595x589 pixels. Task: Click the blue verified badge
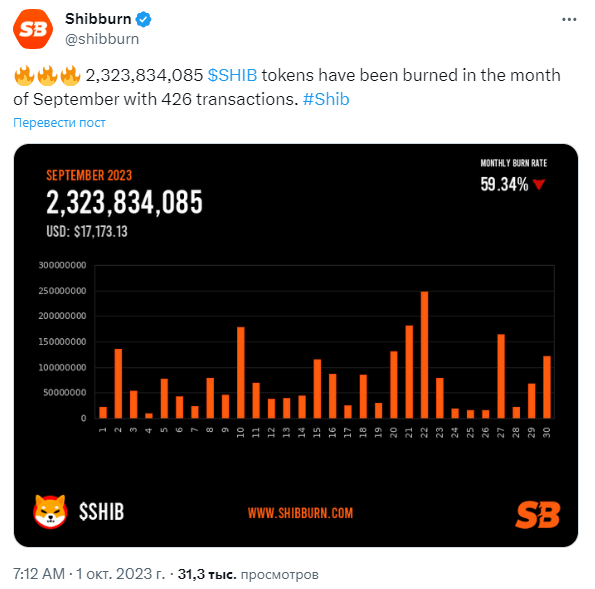pyautogui.click(x=144, y=19)
